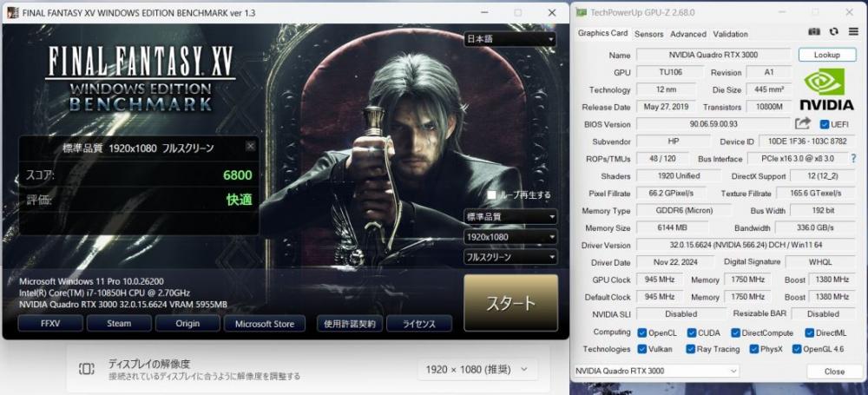Click ライセンス license button
This screenshot has height=395, width=868.
419,324
